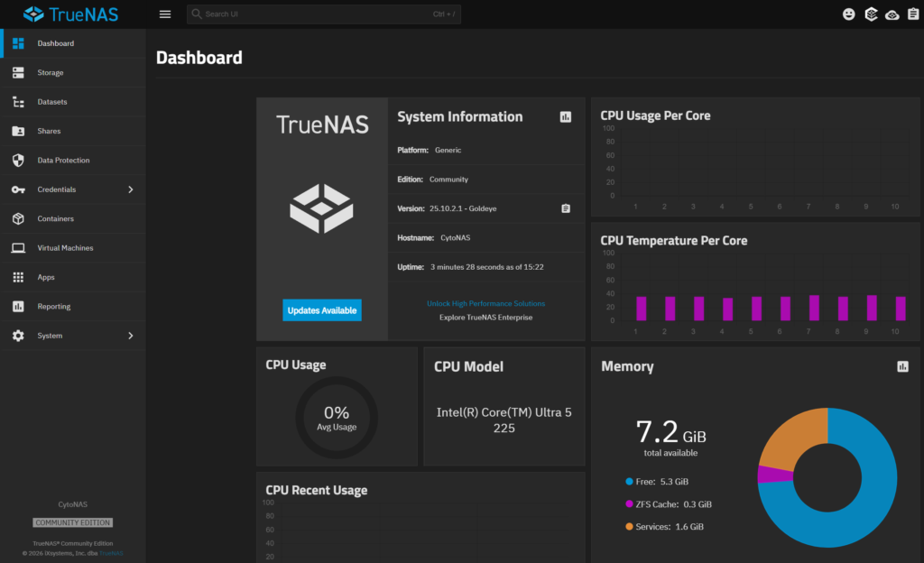This screenshot has height=563, width=924.
Task: Open the Storage menu item
Action: click(73, 72)
